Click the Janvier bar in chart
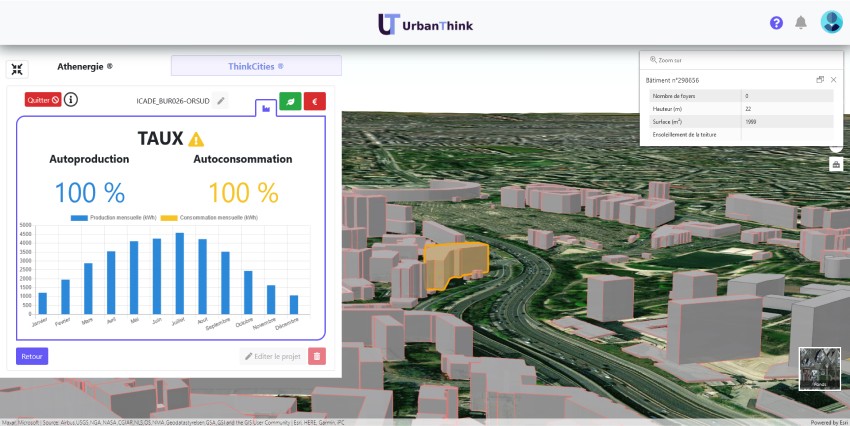The width and height of the screenshot is (850, 426). click(42, 304)
